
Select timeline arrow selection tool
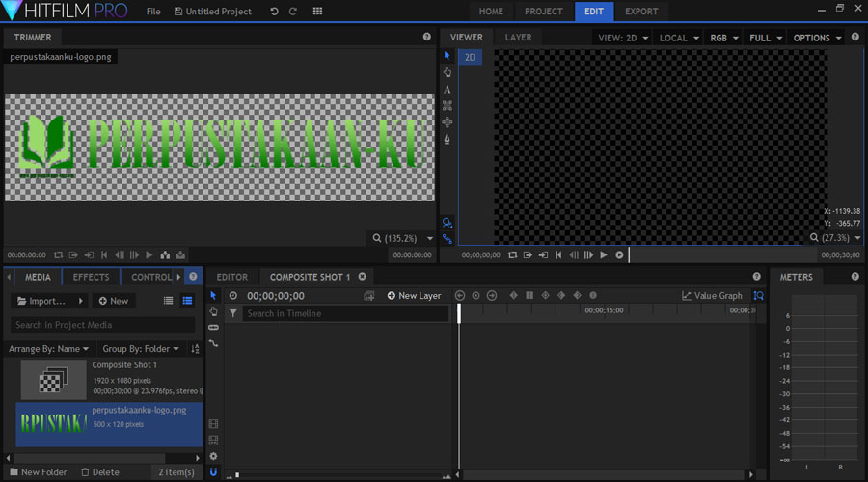coord(213,296)
